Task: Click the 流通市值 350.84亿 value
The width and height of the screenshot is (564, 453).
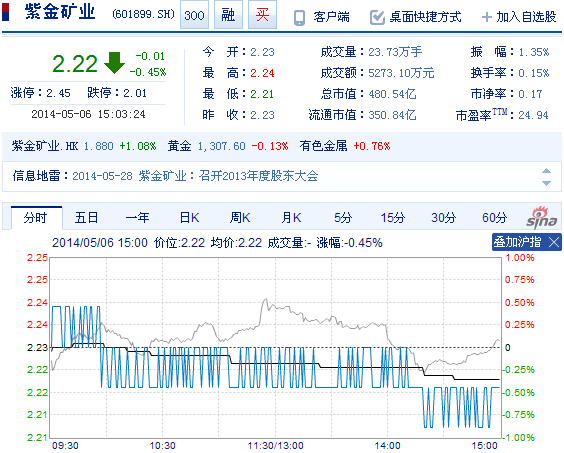Action: (392, 115)
